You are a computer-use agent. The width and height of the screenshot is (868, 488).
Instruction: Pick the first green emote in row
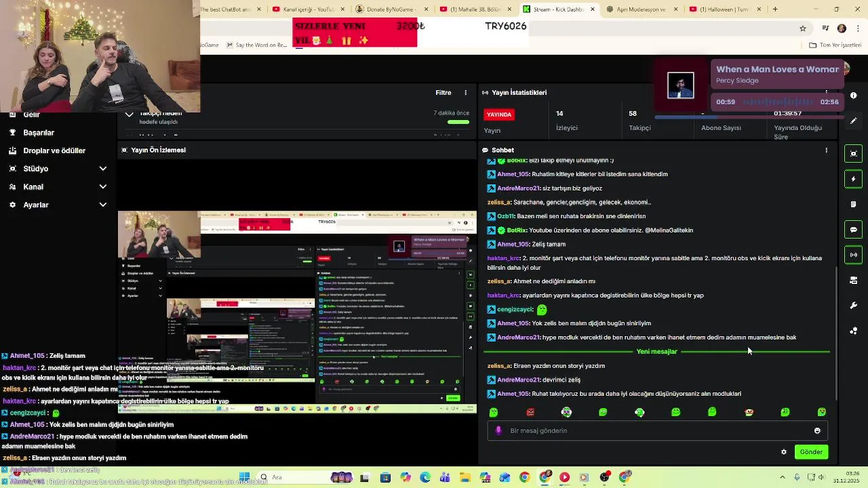494,412
